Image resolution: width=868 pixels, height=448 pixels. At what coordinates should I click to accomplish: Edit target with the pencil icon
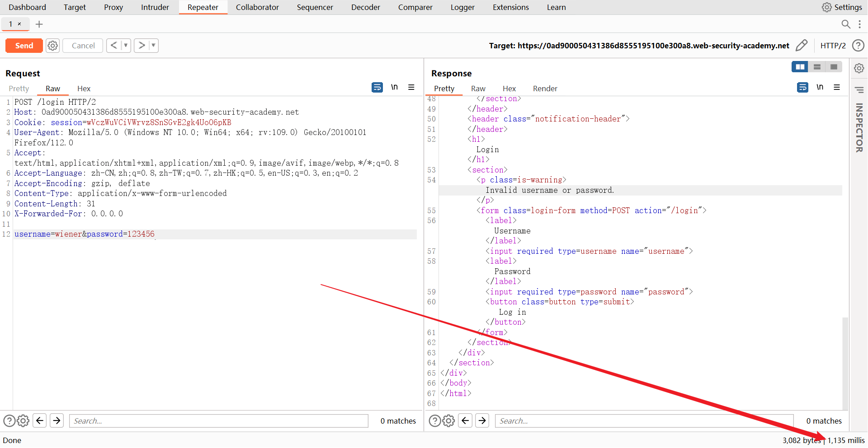801,46
